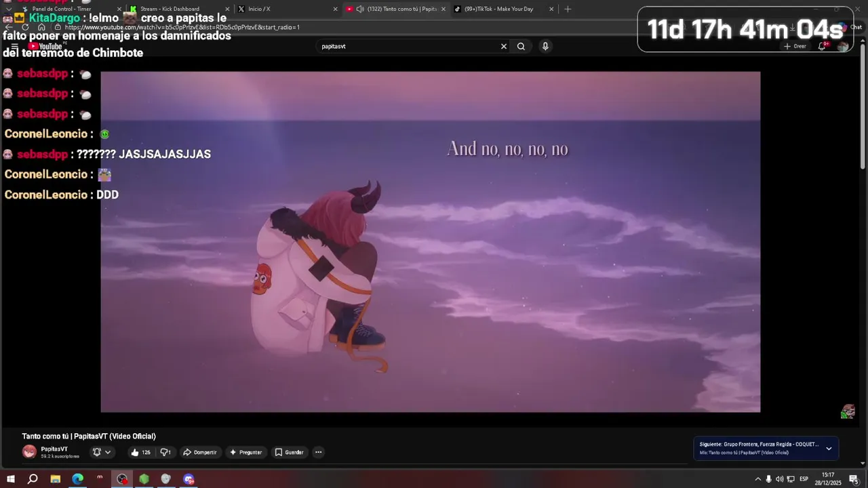Open PapitasVT channel avatar
868x488 pixels.
click(29, 452)
